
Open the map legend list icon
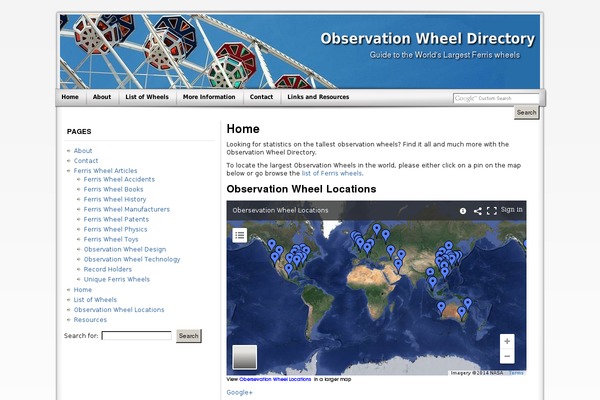pos(240,235)
